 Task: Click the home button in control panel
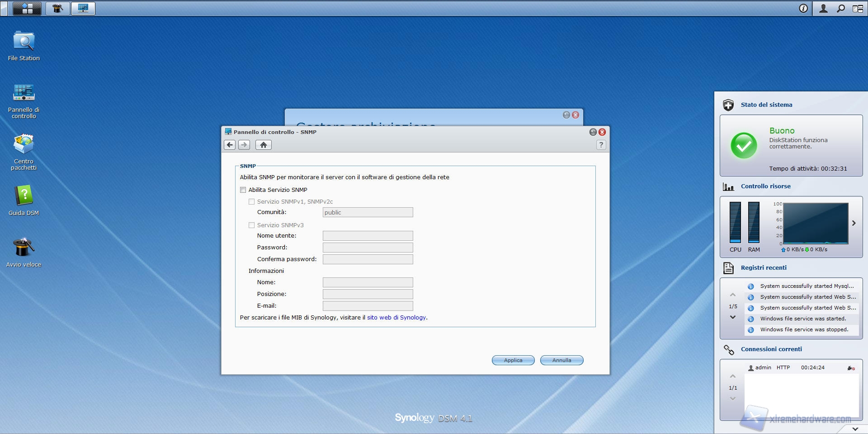click(x=263, y=145)
